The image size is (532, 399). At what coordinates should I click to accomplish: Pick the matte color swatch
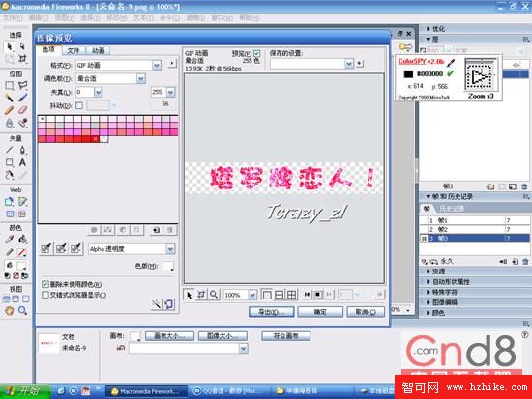click(x=168, y=266)
